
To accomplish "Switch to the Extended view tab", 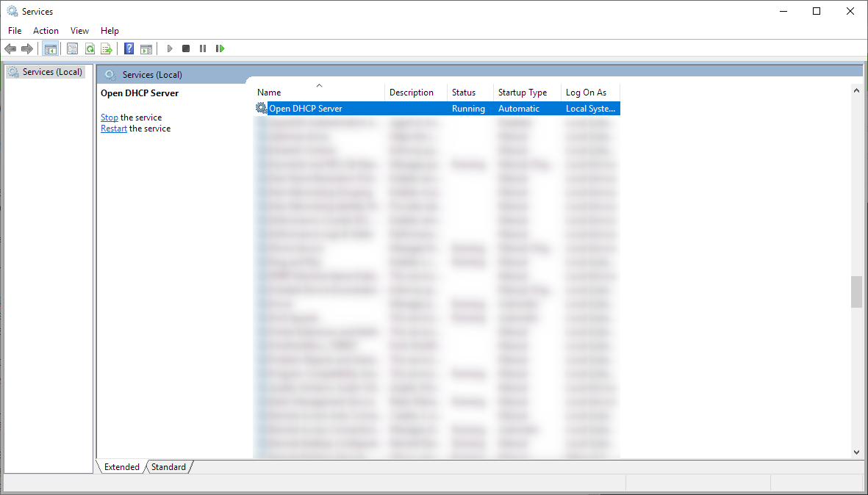I will (x=121, y=466).
